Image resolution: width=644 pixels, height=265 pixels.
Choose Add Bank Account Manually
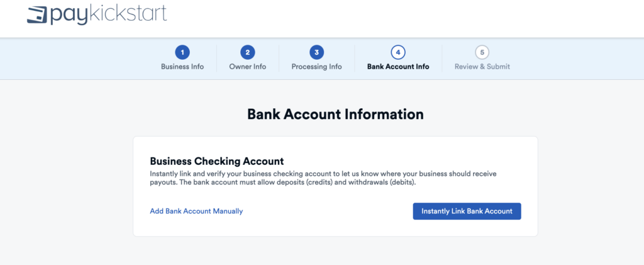[x=196, y=211]
